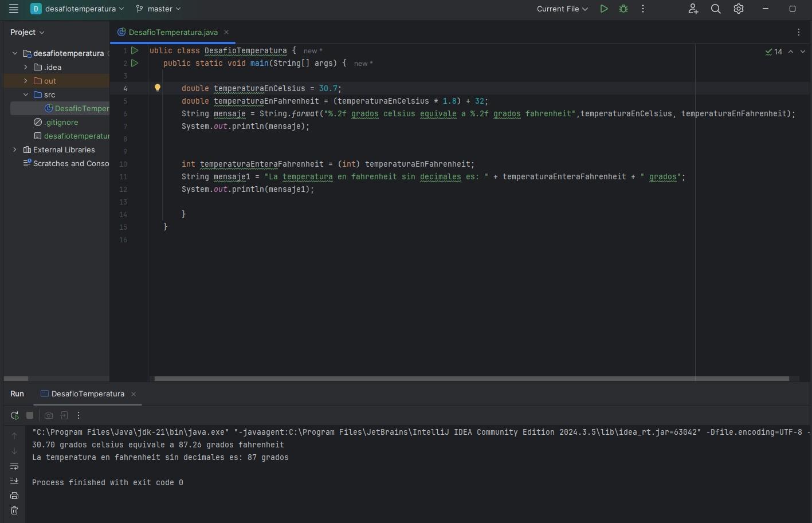Go to previous highlighted problem arrow
812x523 pixels.
pyautogui.click(x=791, y=52)
